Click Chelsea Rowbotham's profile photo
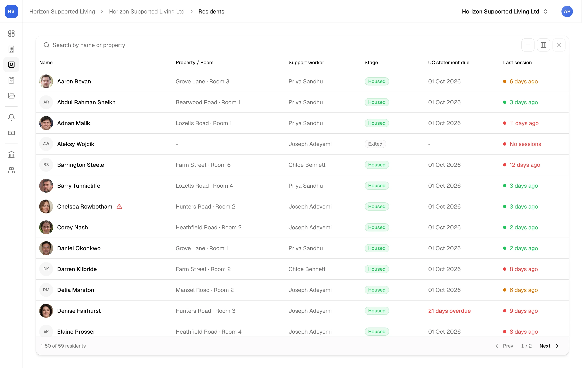 46,206
